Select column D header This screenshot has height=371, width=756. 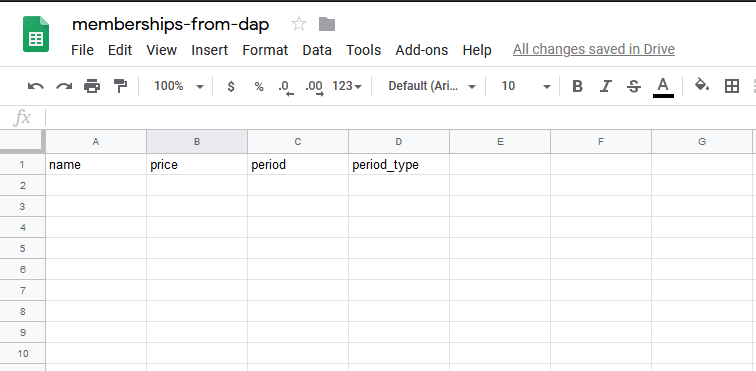(x=399, y=142)
